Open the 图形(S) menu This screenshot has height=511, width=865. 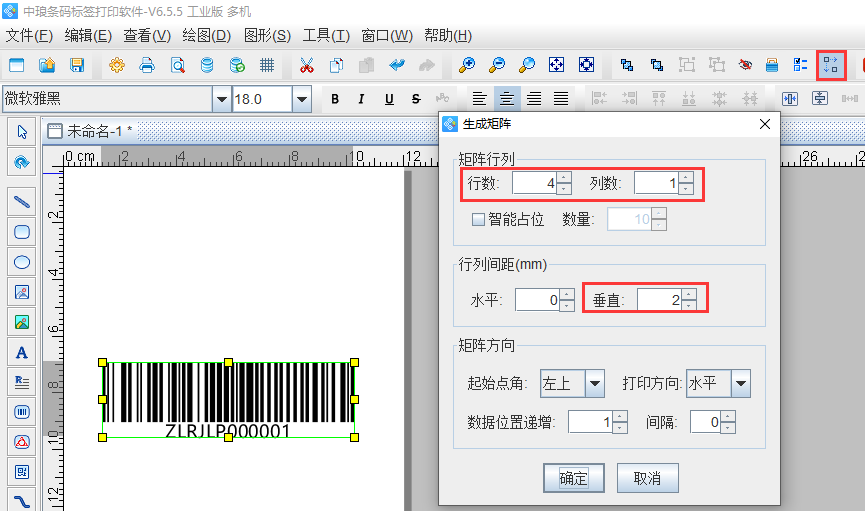pyautogui.click(x=268, y=36)
